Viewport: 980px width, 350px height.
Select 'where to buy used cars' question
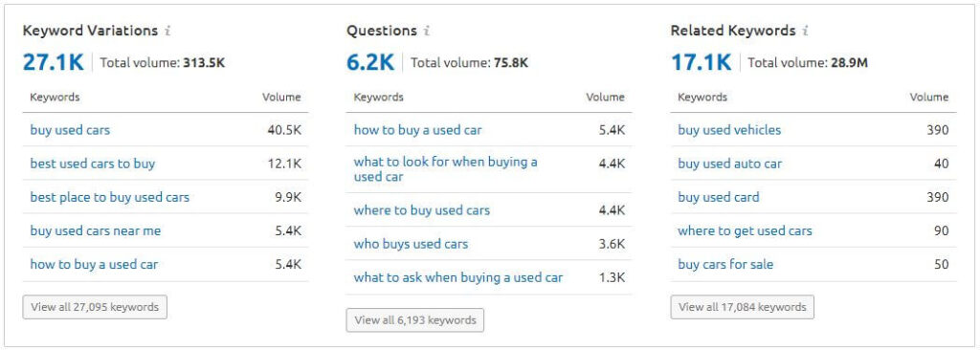[x=422, y=210]
